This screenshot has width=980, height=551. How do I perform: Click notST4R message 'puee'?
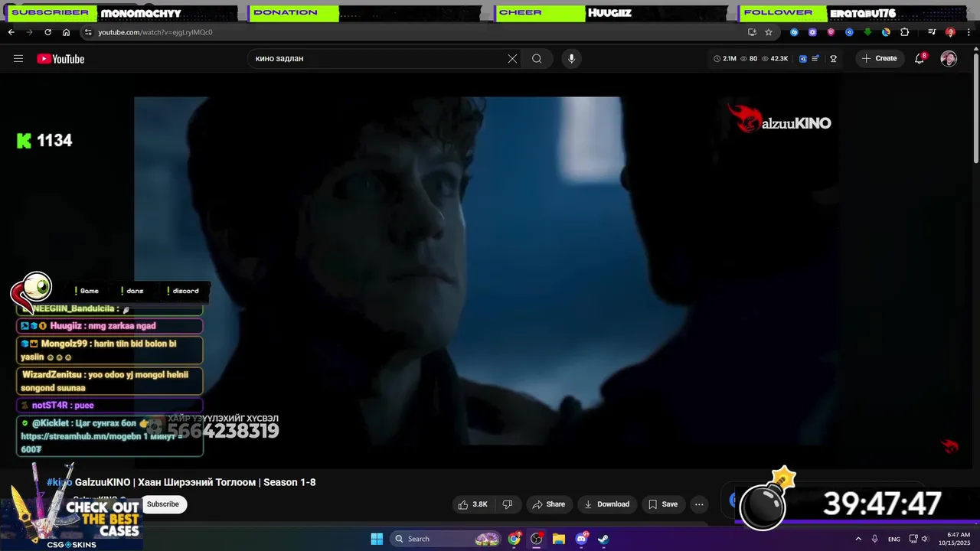click(x=109, y=406)
